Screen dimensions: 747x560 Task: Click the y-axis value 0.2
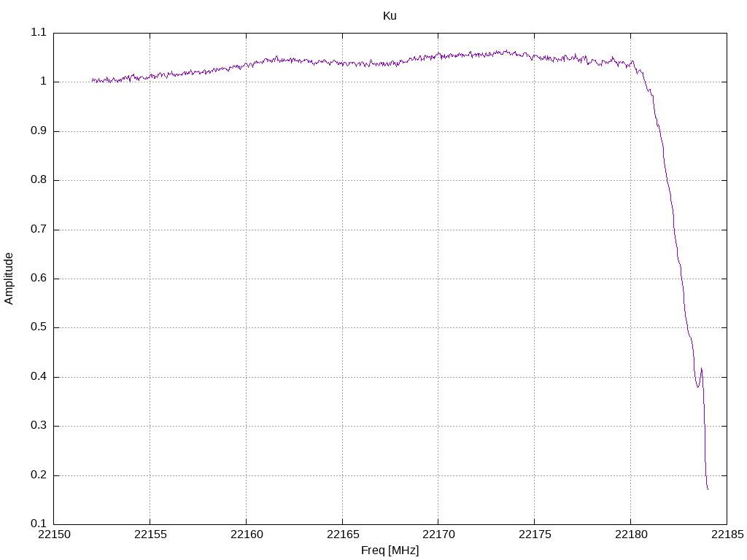(x=39, y=475)
